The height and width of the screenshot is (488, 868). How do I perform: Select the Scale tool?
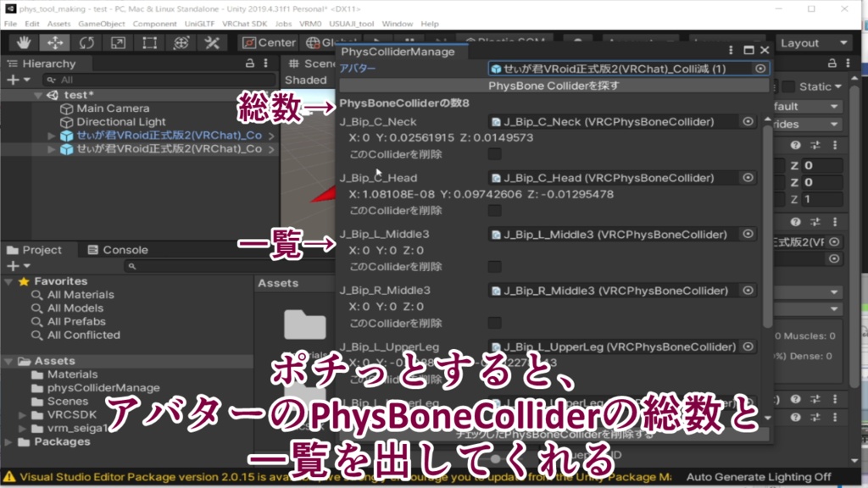pyautogui.click(x=116, y=41)
